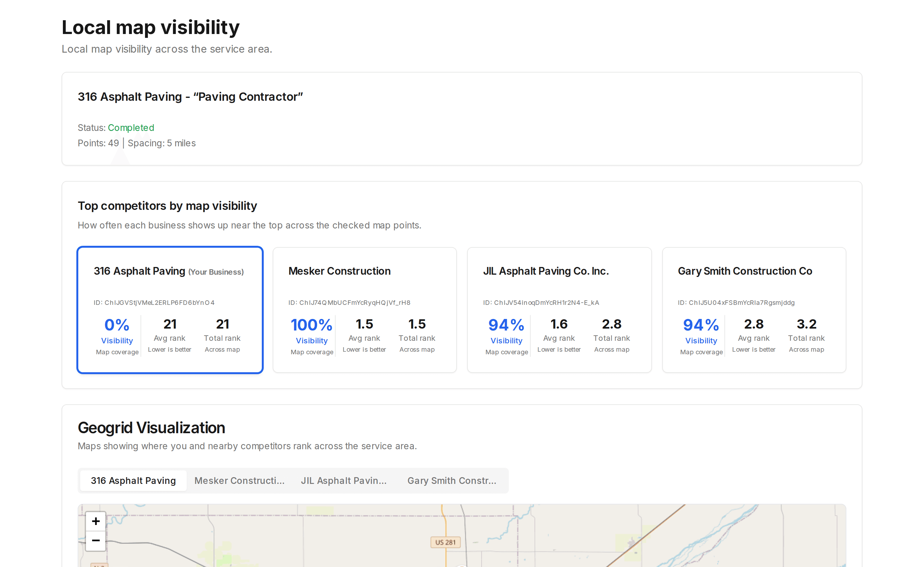Select the 316 Asphalt Paving competitor card

(170, 310)
